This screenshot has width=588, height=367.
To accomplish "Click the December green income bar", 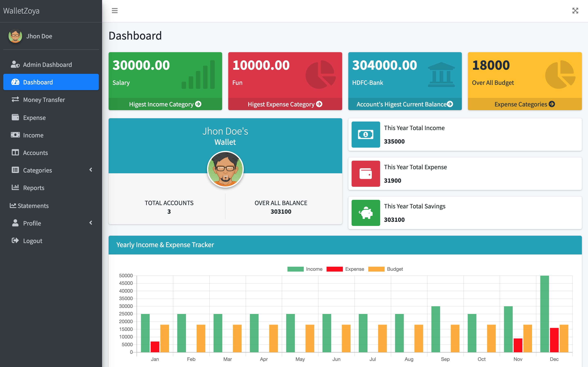I will tap(544, 314).
